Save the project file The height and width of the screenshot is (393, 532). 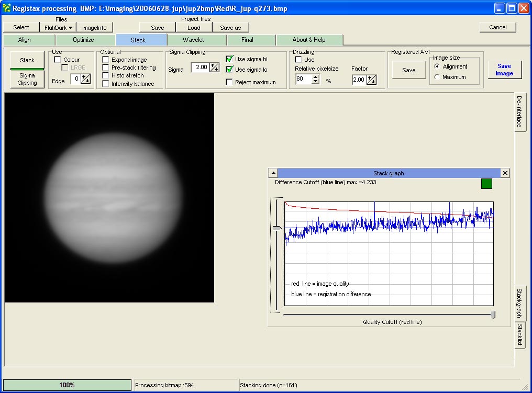158,27
